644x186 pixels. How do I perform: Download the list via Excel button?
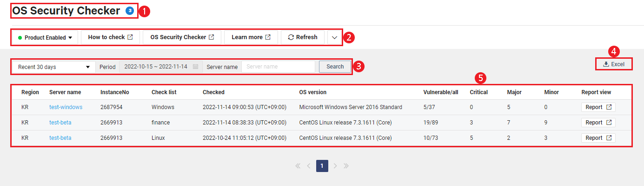pos(614,64)
